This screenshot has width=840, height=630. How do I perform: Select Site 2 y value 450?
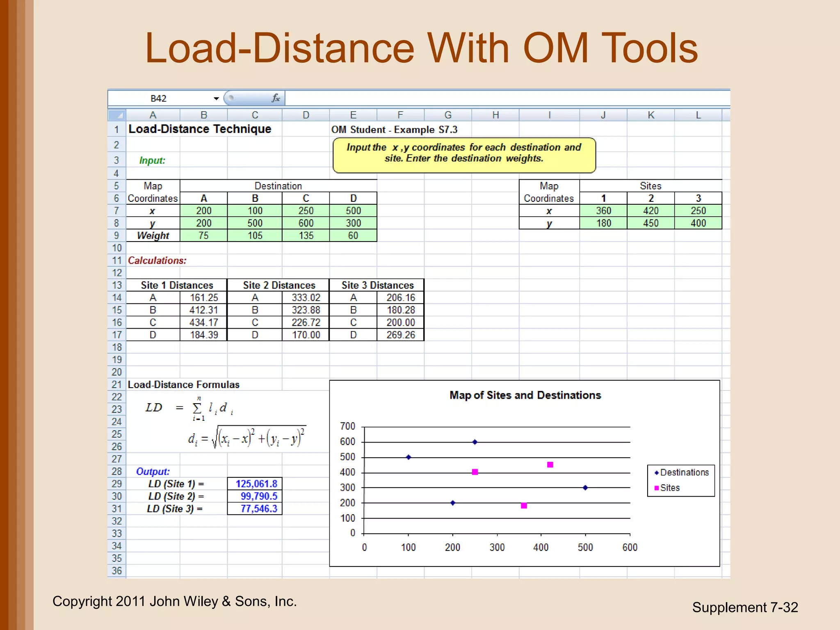coord(651,223)
